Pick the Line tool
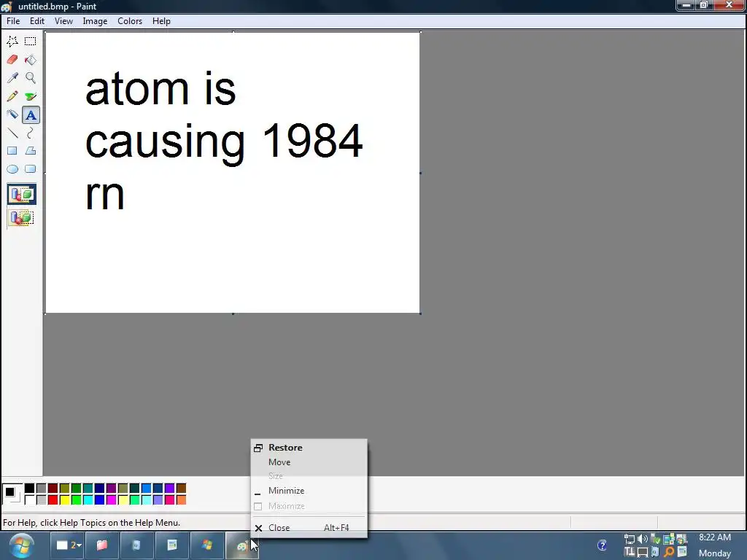The image size is (747, 560). [12, 133]
